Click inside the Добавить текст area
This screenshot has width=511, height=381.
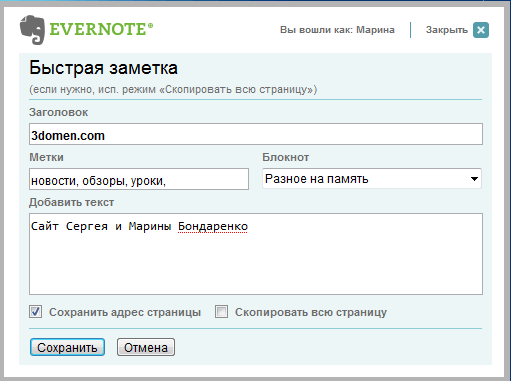click(256, 254)
